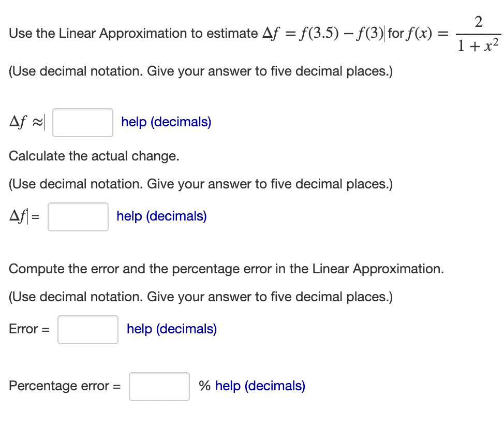Open decimals help for Percentage error
This screenshot has width=504, height=441.
click(x=259, y=386)
